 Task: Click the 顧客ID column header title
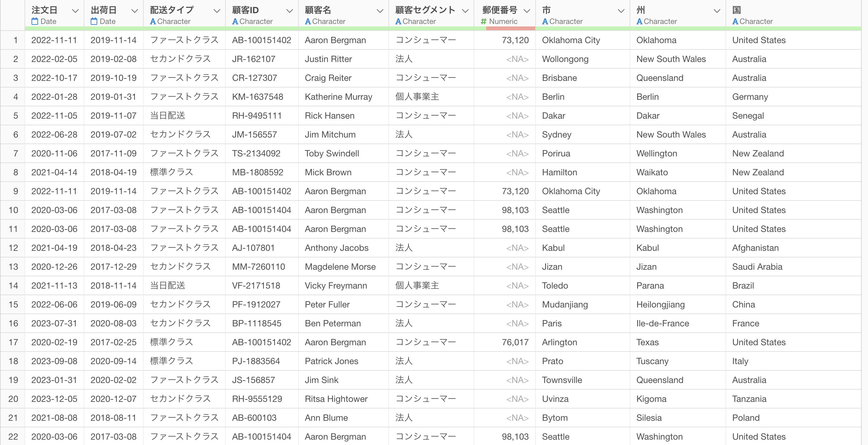pos(245,10)
